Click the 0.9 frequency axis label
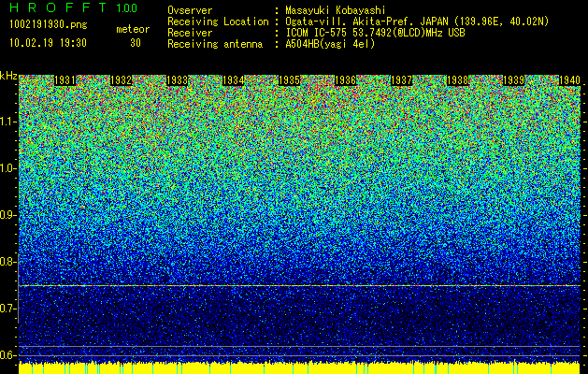 (x=7, y=215)
